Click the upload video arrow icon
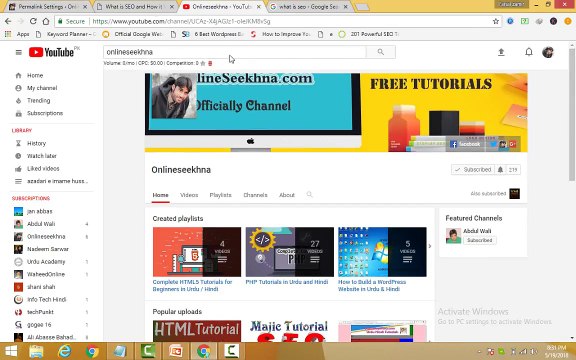Viewport: 576px width, 360px height. (501, 52)
